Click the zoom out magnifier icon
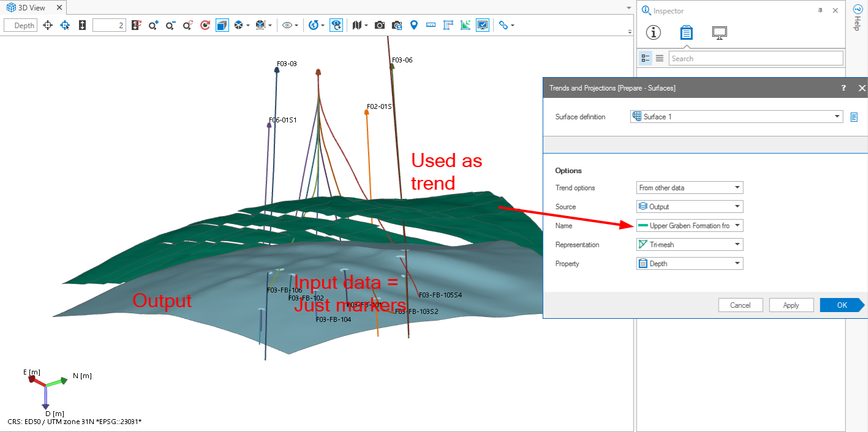This screenshot has width=868, height=432. (x=170, y=25)
